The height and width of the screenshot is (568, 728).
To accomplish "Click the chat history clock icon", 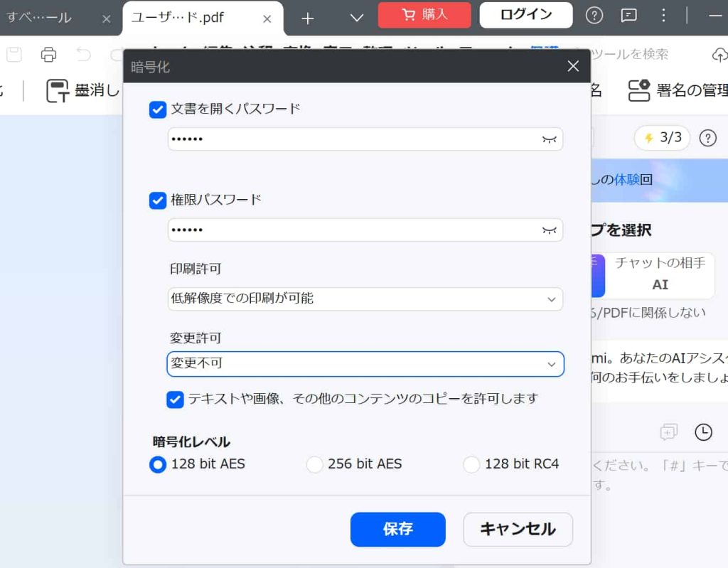I will (702, 432).
